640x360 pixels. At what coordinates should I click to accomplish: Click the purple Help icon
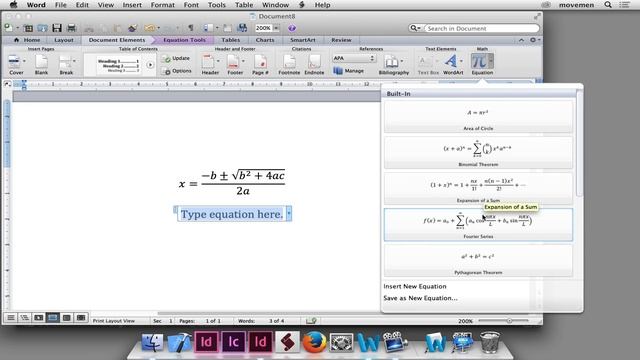292,28
